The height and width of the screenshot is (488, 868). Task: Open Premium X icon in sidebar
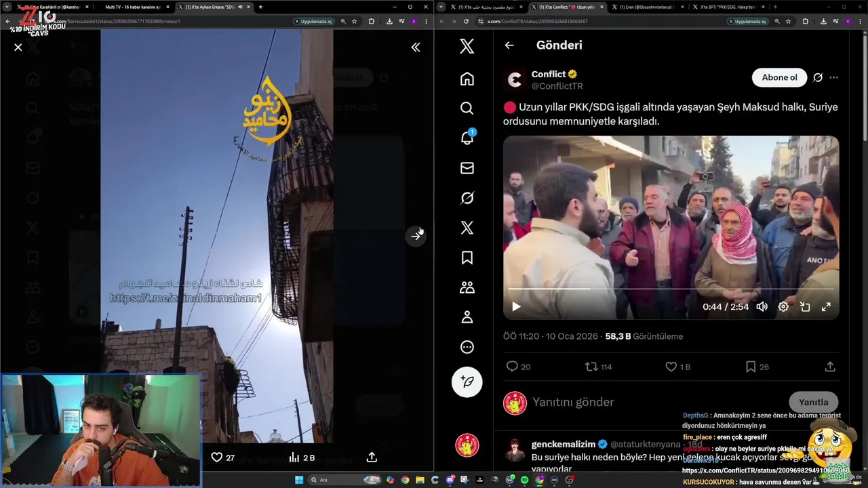pos(467,228)
